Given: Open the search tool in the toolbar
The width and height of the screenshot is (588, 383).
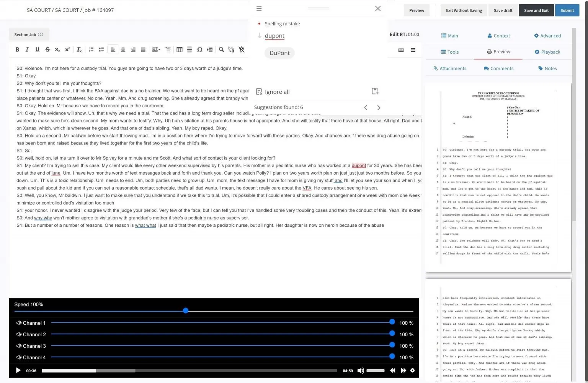Looking at the screenshot, I should (x=221, y=49).
